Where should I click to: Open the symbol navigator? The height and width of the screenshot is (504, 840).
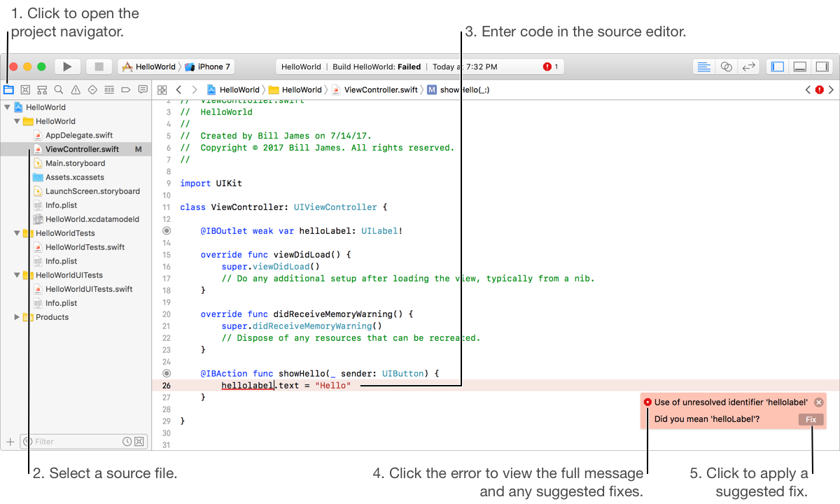(42, 90)
